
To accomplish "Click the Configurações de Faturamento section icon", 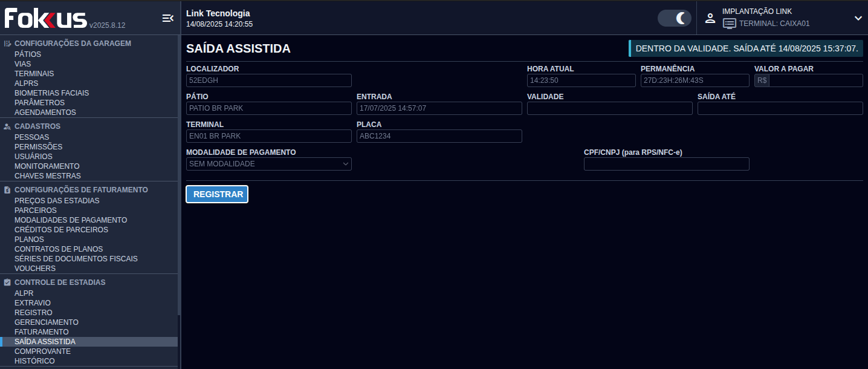I will click(x=7, y=190).
